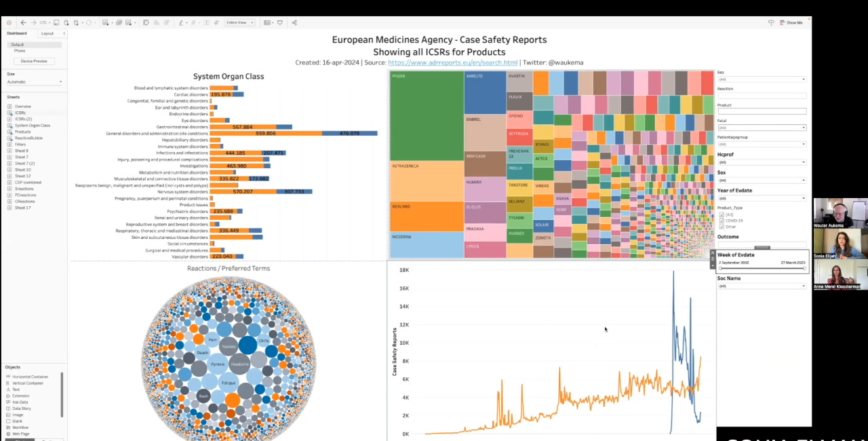Screen dimensions: 868x441
Task: Click the duplicate sheet icon
Action: (x=118, y=22)
